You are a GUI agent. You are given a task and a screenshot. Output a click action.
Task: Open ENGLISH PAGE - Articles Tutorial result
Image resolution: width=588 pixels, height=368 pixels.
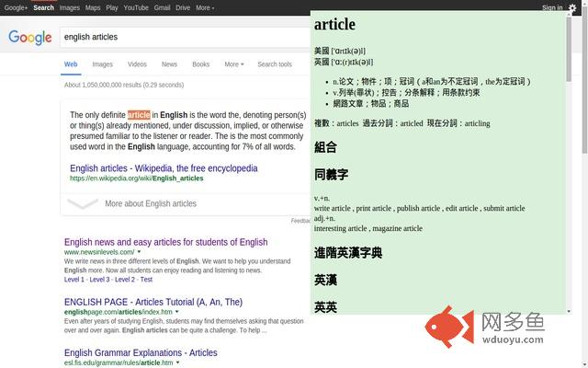153,302
